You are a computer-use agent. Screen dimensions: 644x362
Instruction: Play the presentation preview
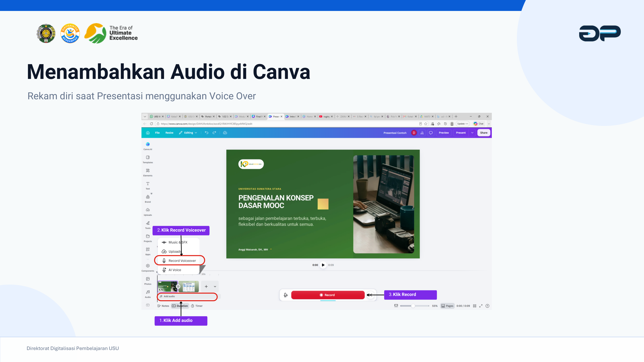point(323,265)
